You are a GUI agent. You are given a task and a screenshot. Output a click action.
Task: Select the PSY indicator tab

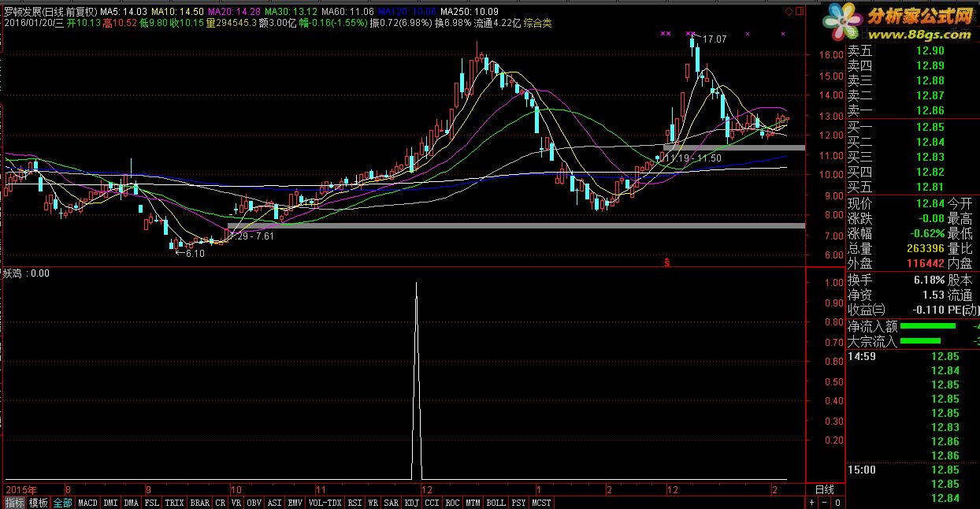point(518,502)
